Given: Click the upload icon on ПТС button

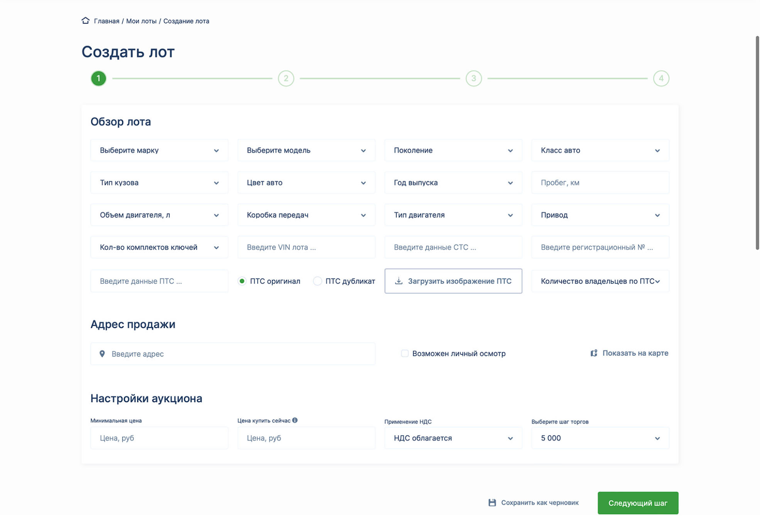Looking at the screenshot, I should [399, 281].
